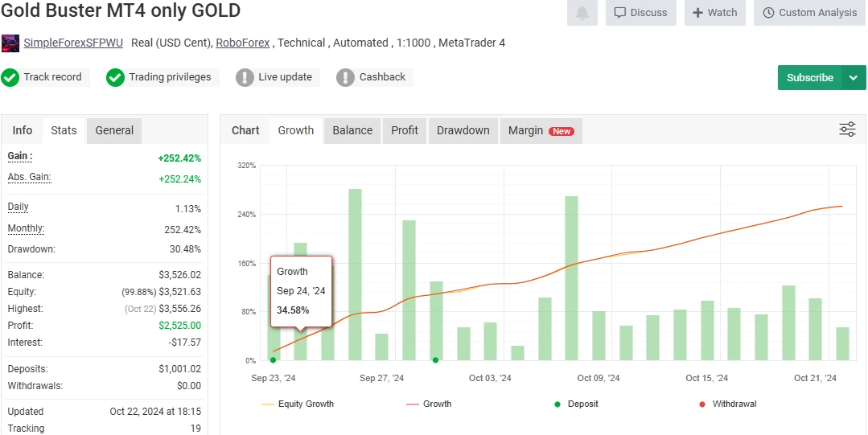868x435 pixels.
Task: Expand the Subscribe dropdown arrow
Action: point(854,78)
